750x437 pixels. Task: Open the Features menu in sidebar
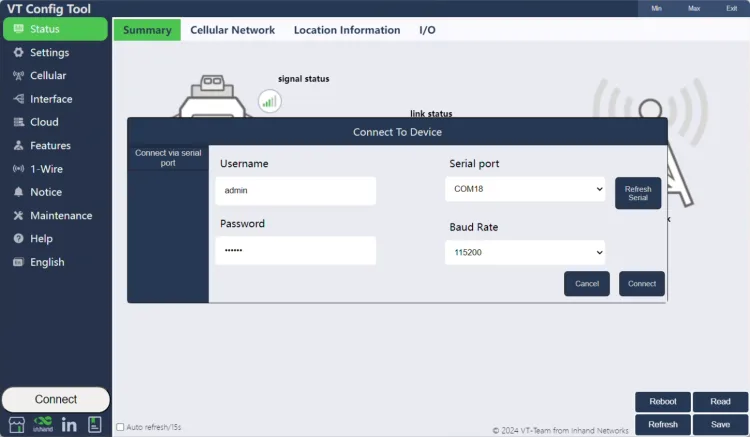click(x=55, y=145)
